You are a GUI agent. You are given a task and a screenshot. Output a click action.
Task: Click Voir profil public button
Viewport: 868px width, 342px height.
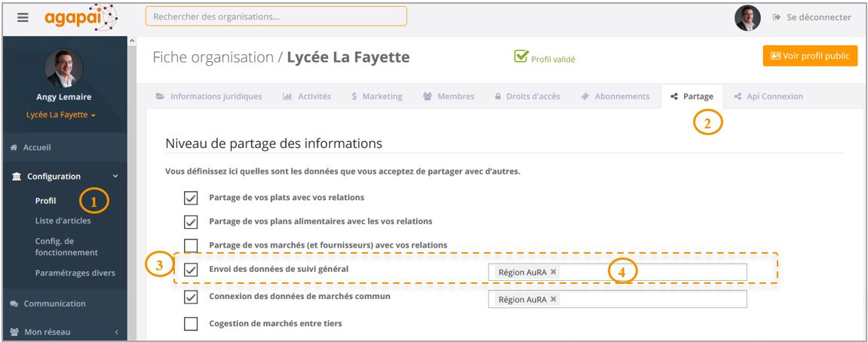(x=810, y=56)
